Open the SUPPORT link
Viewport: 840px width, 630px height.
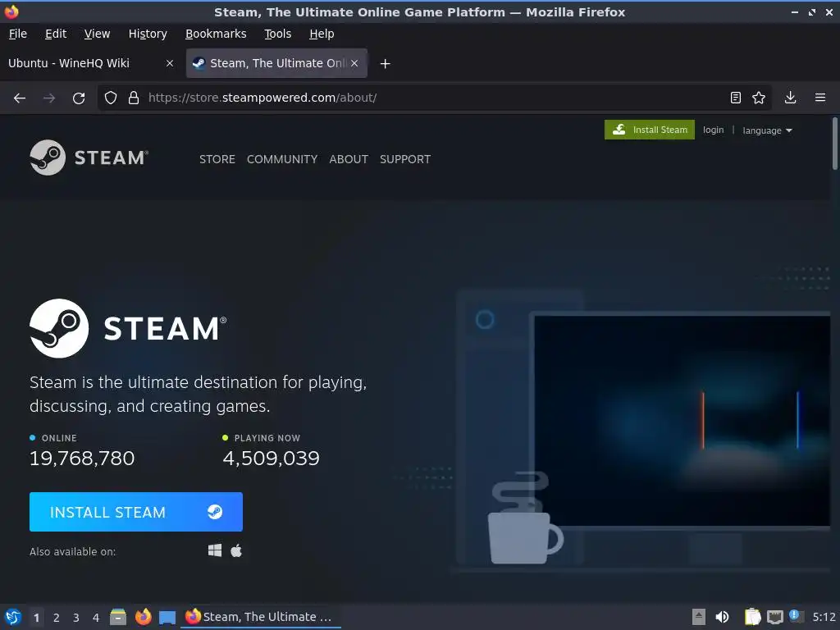point(405,159)
